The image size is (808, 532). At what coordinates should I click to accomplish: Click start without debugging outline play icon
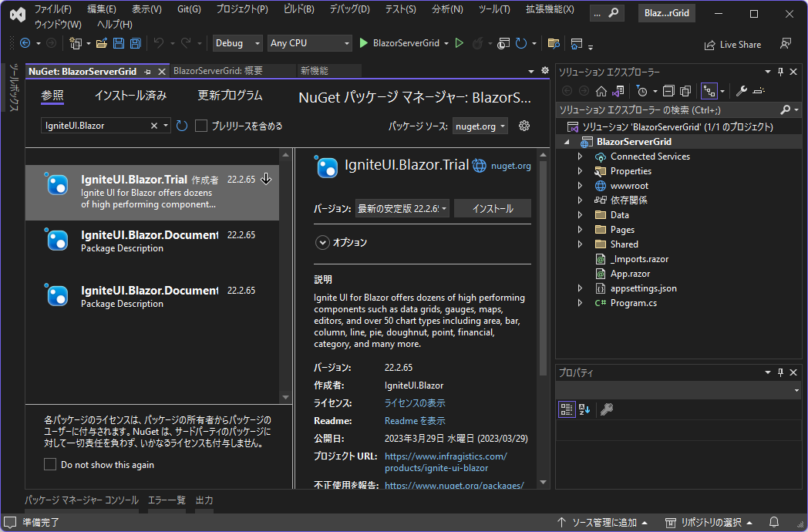point(460,43)
